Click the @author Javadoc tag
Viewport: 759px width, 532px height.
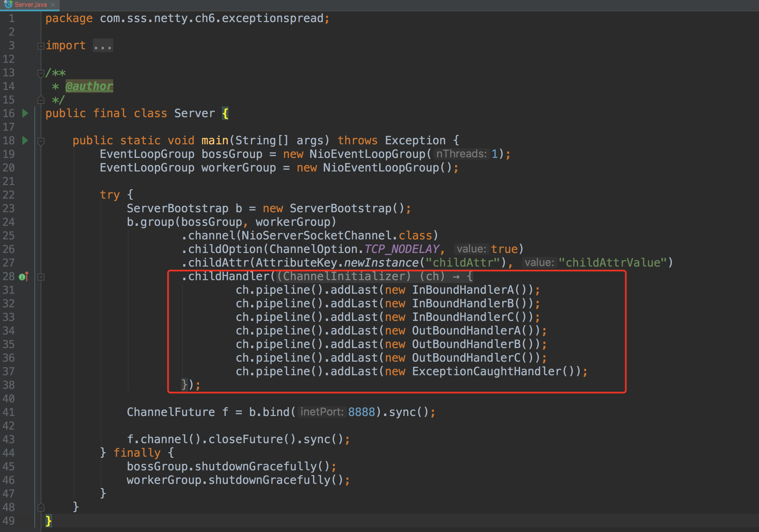coord(89,86)
